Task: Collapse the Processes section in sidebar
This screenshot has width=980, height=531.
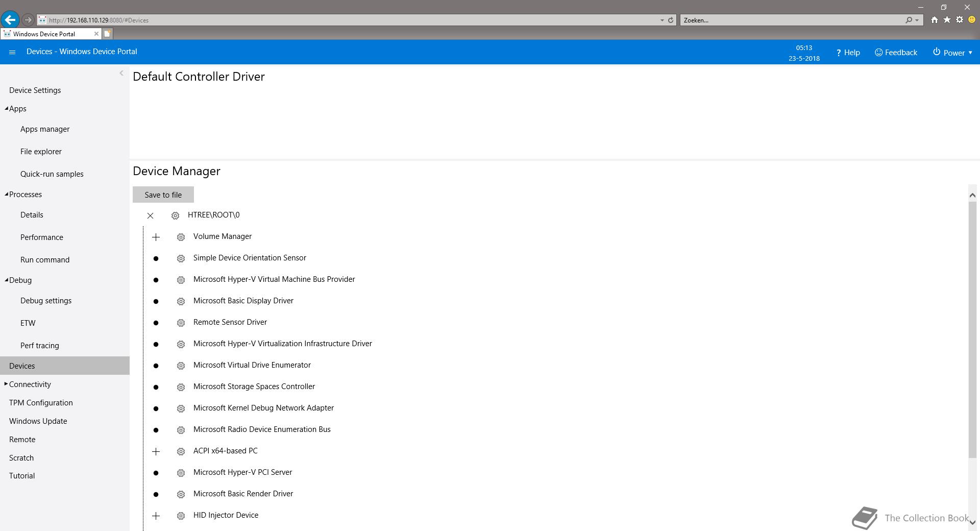Action: click(x=6, y=194)
